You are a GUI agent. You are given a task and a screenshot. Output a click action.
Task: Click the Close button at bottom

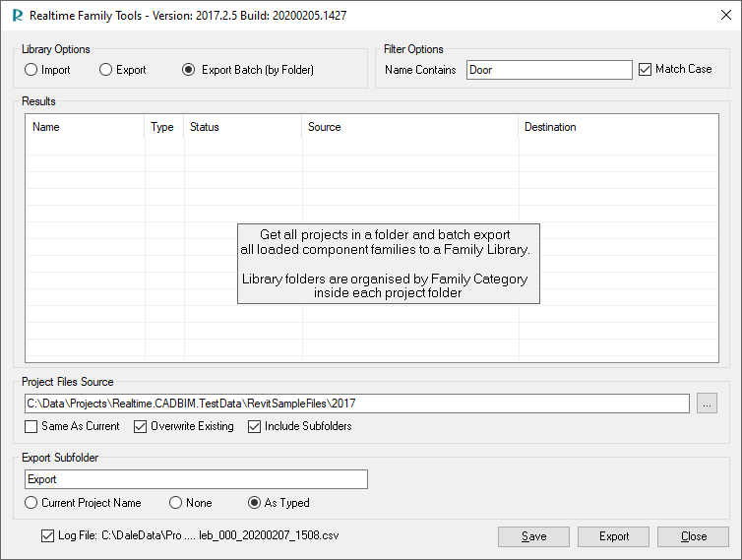(693, 536)
